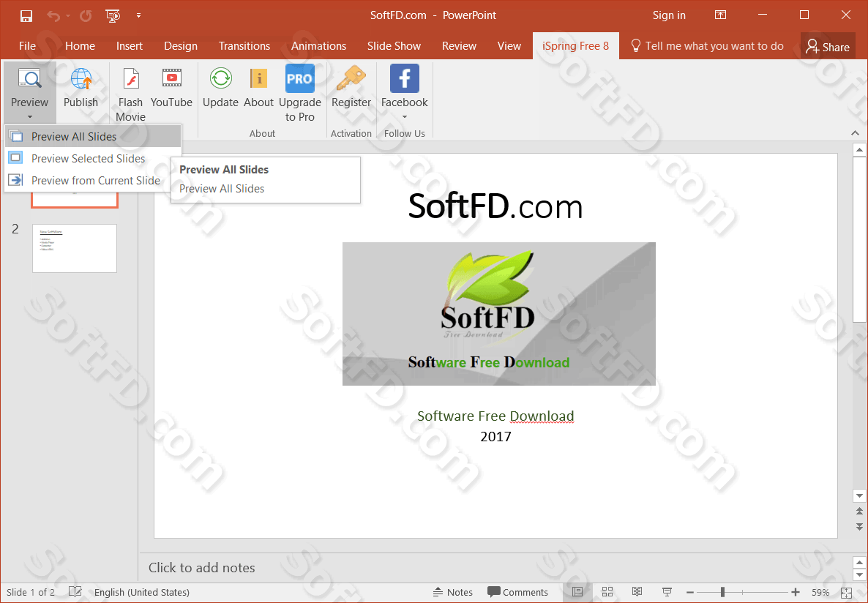Select the View ribbon tab
Viewport: 868px width, 603px height.
pyautogui.click(x=509, y=46)
